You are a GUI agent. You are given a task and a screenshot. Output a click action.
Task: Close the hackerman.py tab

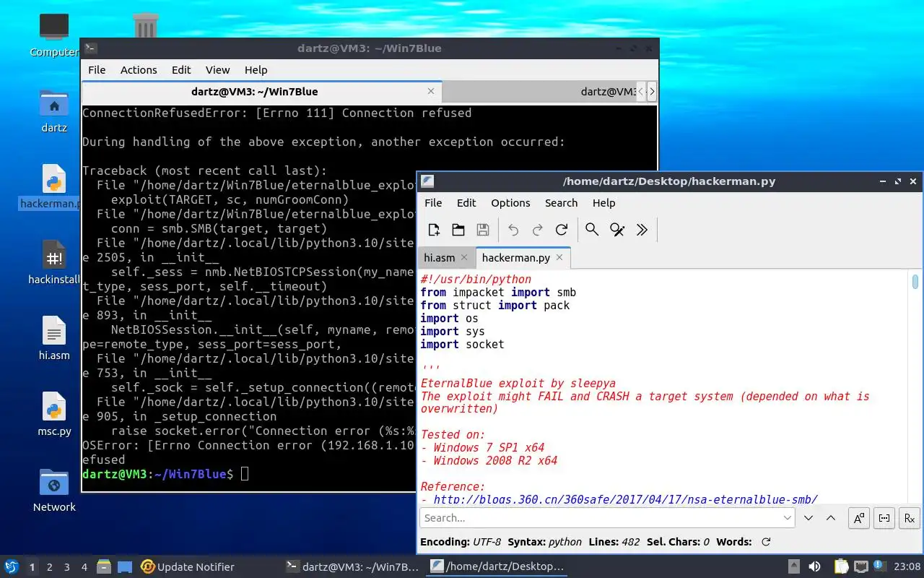(x=559, y=257)
